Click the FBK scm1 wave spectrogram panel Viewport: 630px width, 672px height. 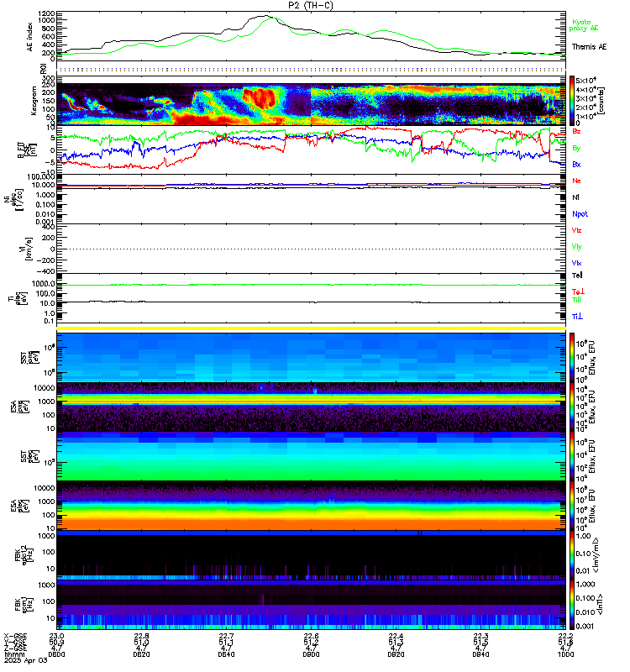(x=311, y=605)
